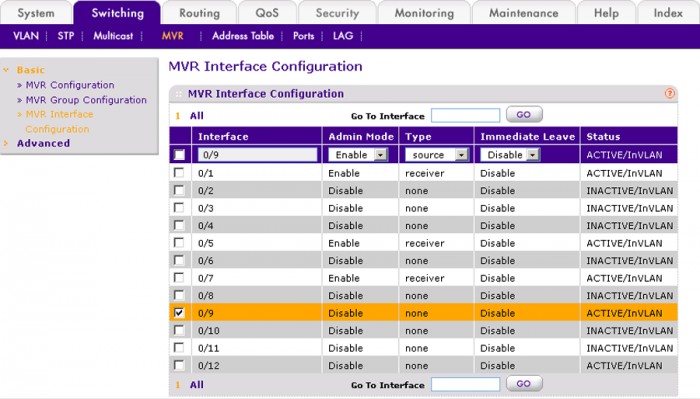
Task: Click the bottom All interfaces link
Action: 196,385
